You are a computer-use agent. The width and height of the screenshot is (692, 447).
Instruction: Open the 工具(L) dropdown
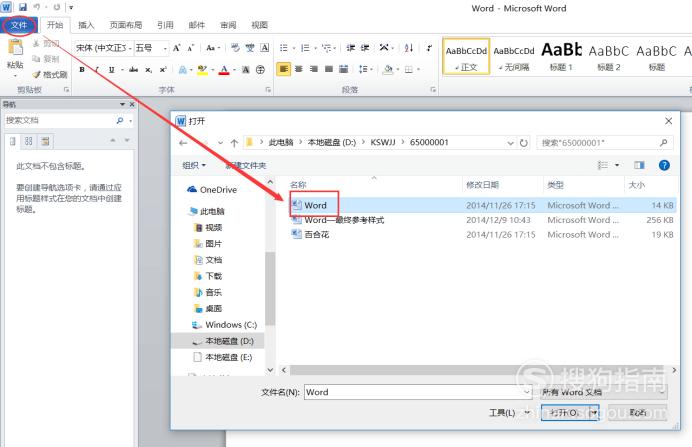(508, 413)
